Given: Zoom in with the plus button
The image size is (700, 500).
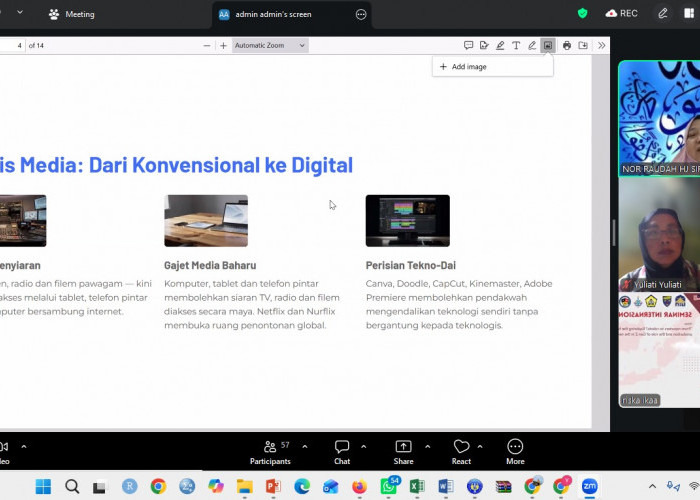Looking at the screenshot, I should tap(223, 46).
